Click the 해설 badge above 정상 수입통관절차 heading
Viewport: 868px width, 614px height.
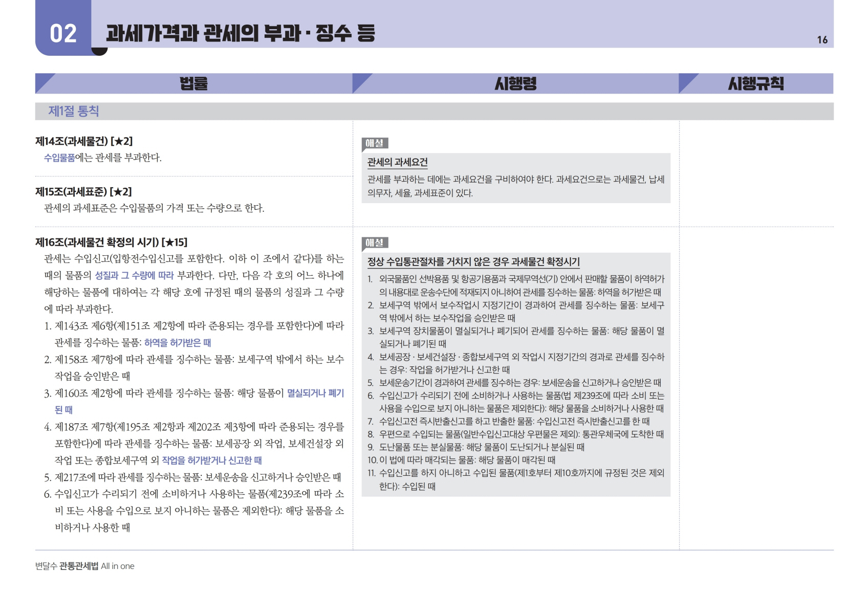(375, 243)
